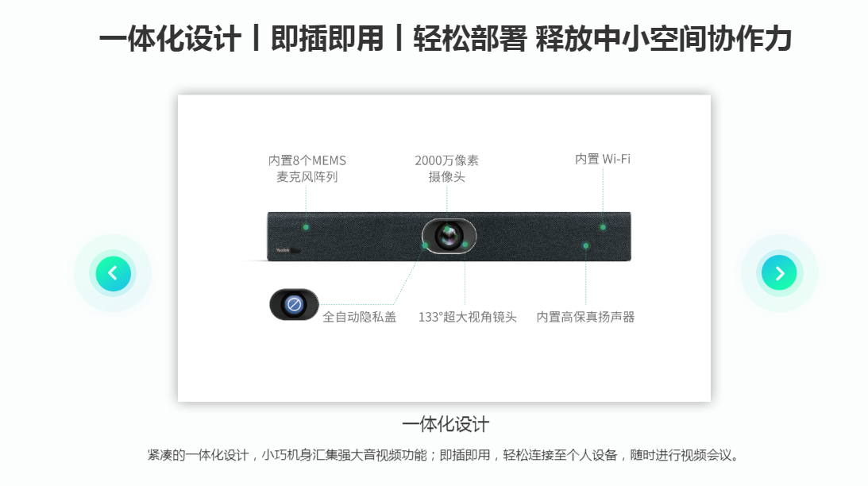Click the 内置 Wi-Fi label
This screenshot has width=868, height=486.
point(602,159)
